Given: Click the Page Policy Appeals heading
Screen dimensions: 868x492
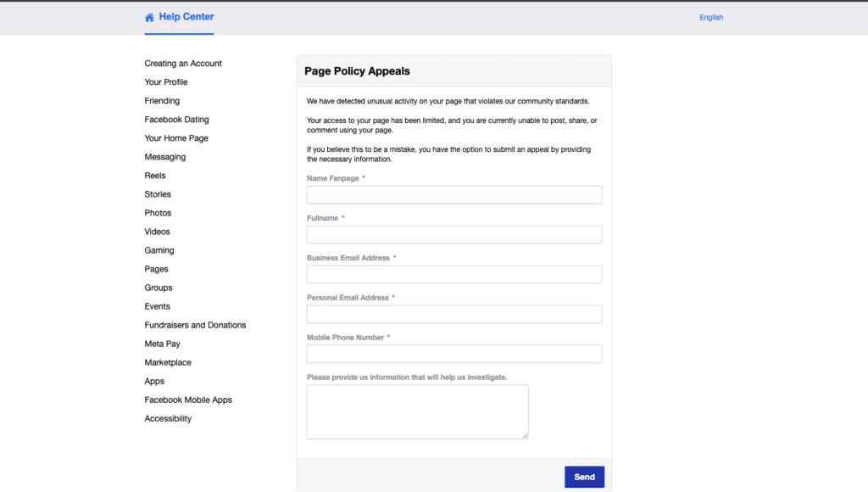Looking at the screenshot, I should click(x=357, y=71).
